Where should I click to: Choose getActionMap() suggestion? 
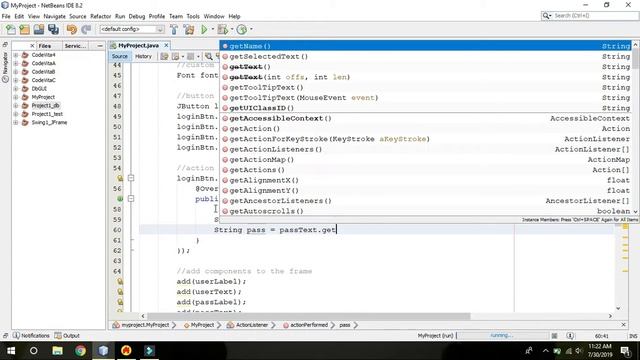coord(426,160)
